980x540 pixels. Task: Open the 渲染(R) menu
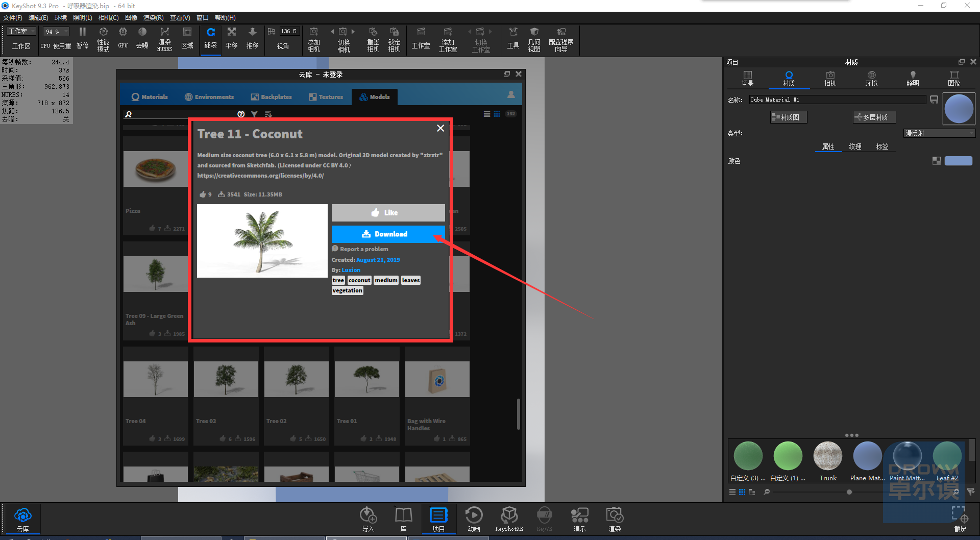tap(153, 18)
